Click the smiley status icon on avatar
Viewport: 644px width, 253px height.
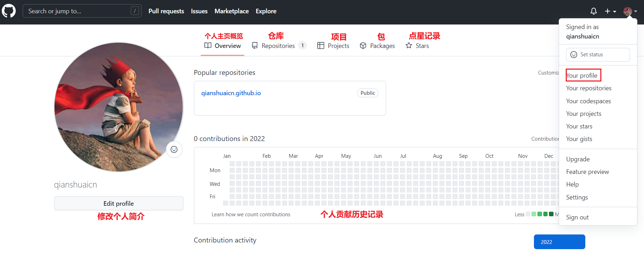click(174, 150)
